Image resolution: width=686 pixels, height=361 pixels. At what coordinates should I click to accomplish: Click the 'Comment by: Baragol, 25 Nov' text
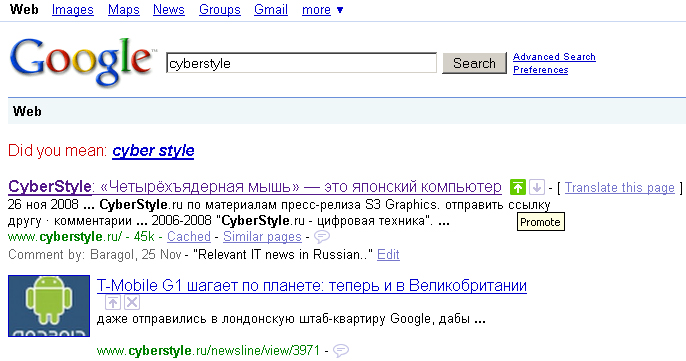coord(94,255)
